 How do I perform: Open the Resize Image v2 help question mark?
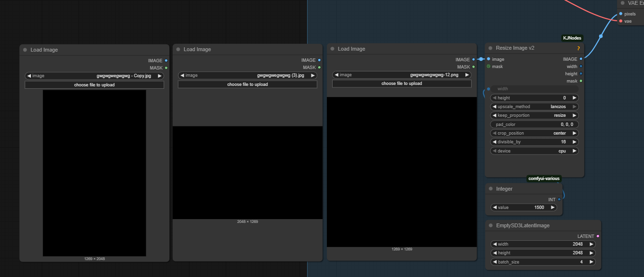coord(578,48)
